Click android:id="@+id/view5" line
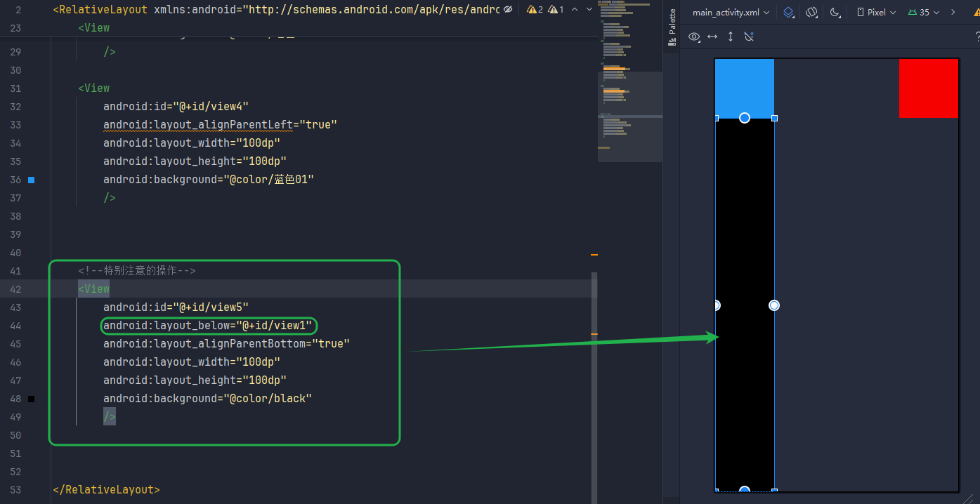 pos(176,307)
